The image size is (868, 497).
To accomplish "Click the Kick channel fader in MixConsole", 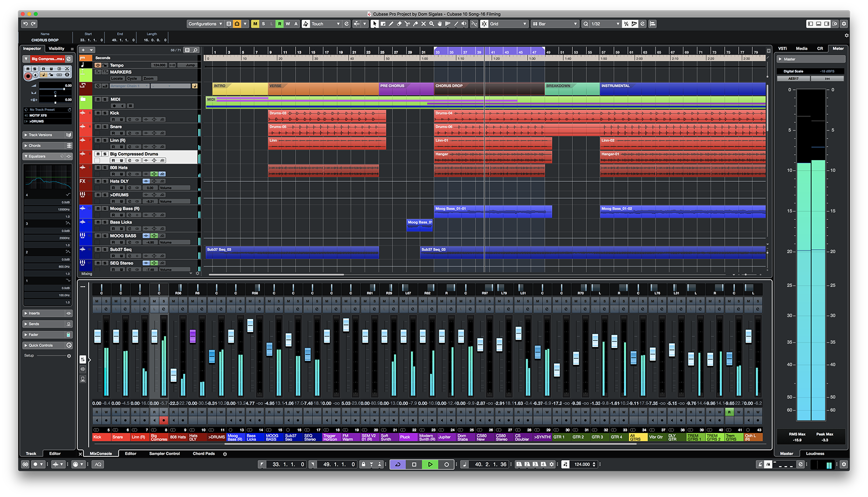I will [x=97, y=336].
